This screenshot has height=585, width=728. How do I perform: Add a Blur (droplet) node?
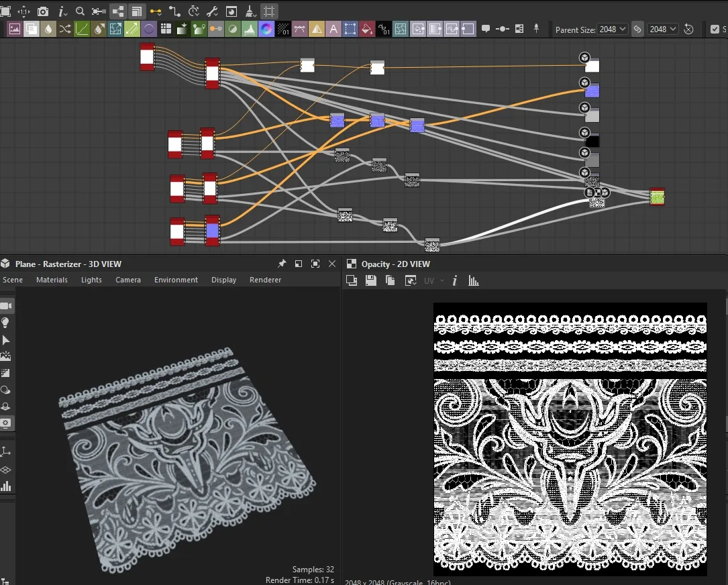point(48,29)
